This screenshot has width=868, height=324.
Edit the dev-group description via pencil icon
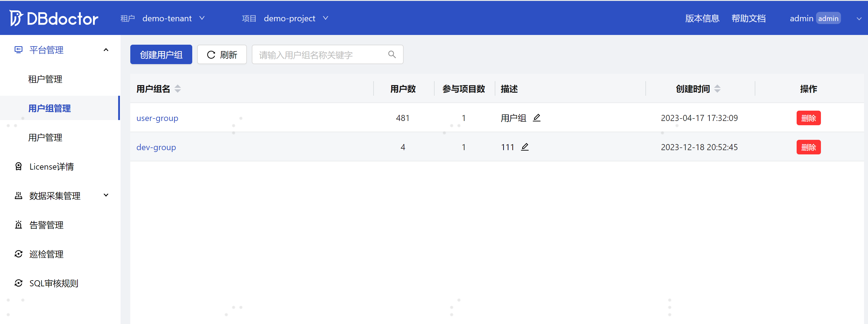coord(525,147)
